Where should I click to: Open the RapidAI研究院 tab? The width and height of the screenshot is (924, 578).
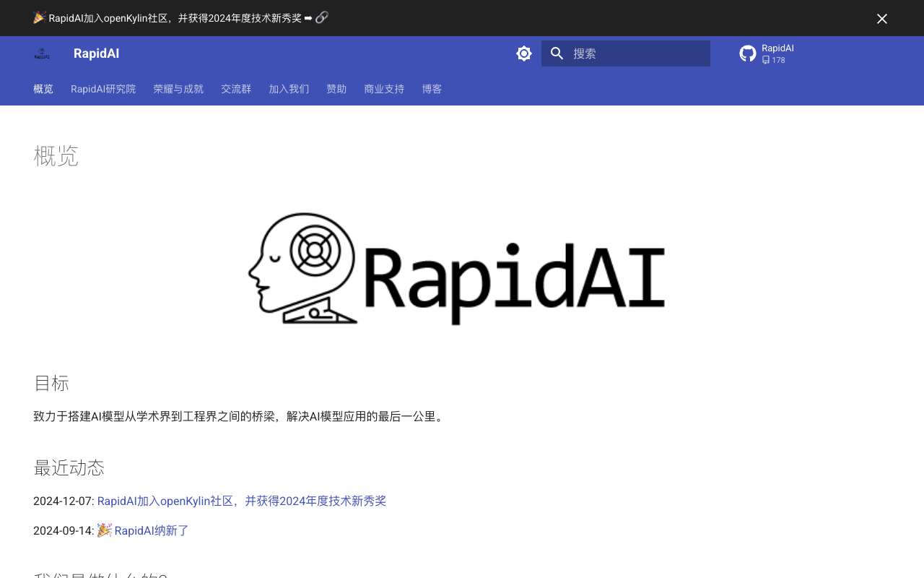(x=103, y=89)
